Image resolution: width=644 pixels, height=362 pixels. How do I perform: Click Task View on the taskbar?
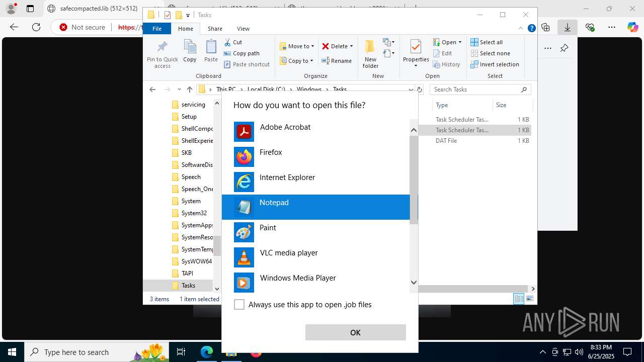[181, 352]
